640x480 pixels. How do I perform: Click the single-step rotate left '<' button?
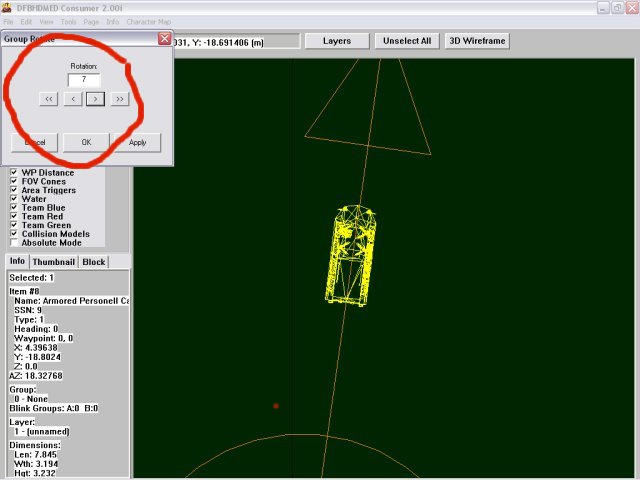(73, 99)
